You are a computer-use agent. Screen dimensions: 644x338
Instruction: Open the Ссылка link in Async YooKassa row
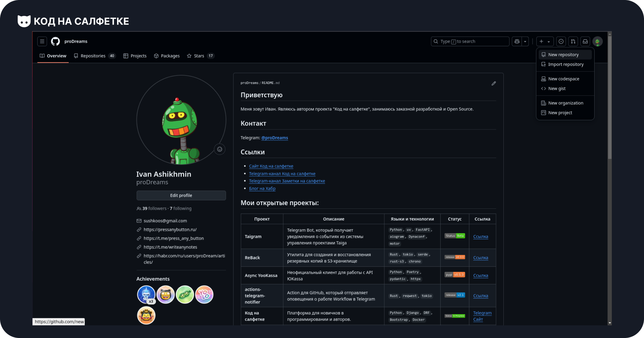tap(481, 276)
